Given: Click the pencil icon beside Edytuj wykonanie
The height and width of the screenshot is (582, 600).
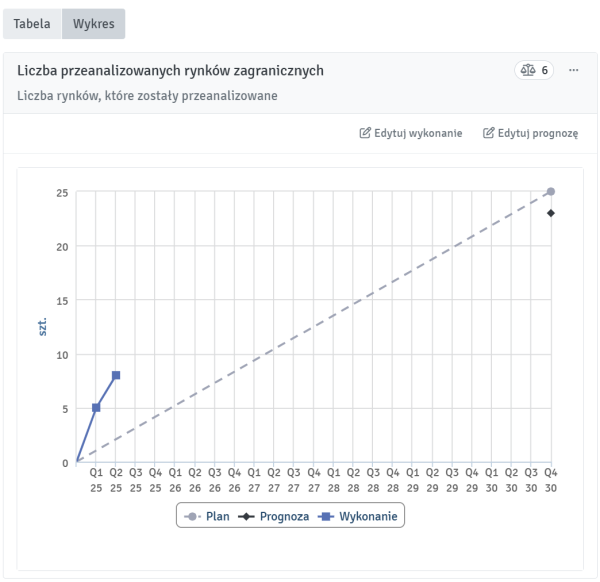Looking at the screenshot, I should click(365, 133).
